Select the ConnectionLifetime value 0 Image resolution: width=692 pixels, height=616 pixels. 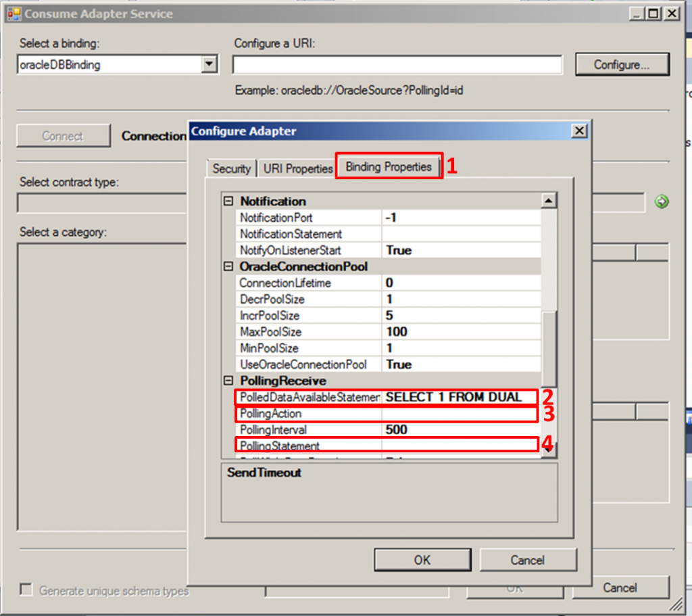[389, 283]
